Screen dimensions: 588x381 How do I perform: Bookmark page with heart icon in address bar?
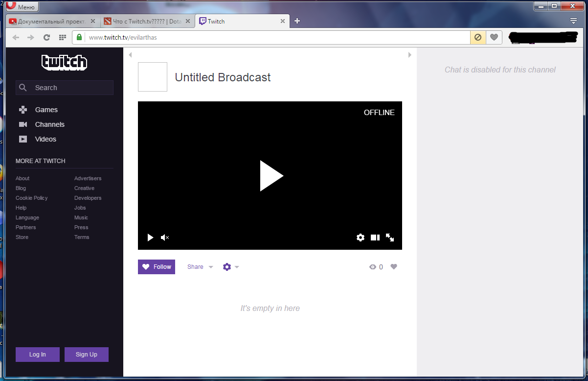tap(494, 37)
